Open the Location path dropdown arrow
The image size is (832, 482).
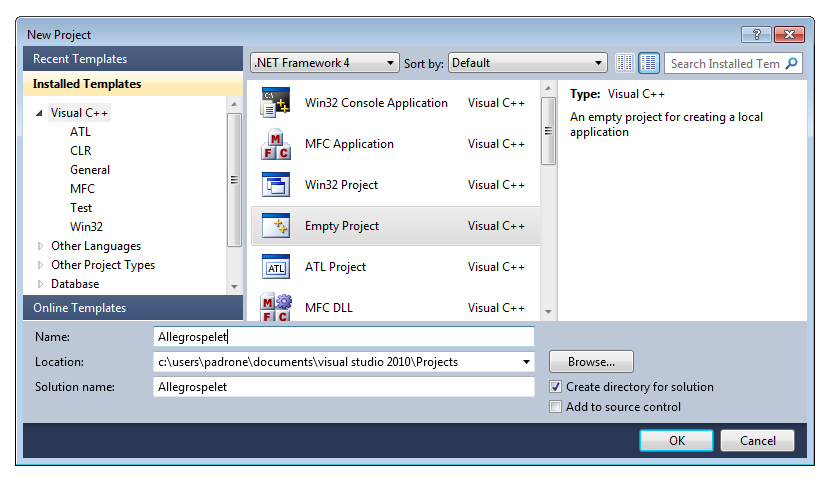point(526,362)
